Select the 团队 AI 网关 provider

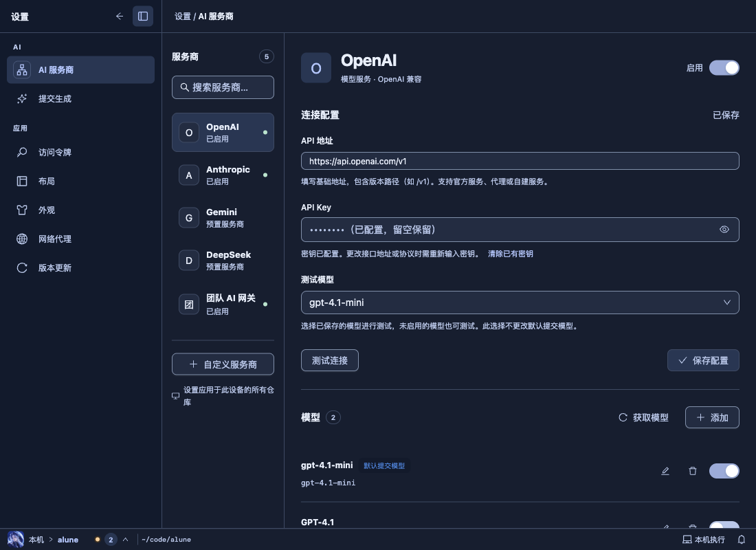click(223, 305)
